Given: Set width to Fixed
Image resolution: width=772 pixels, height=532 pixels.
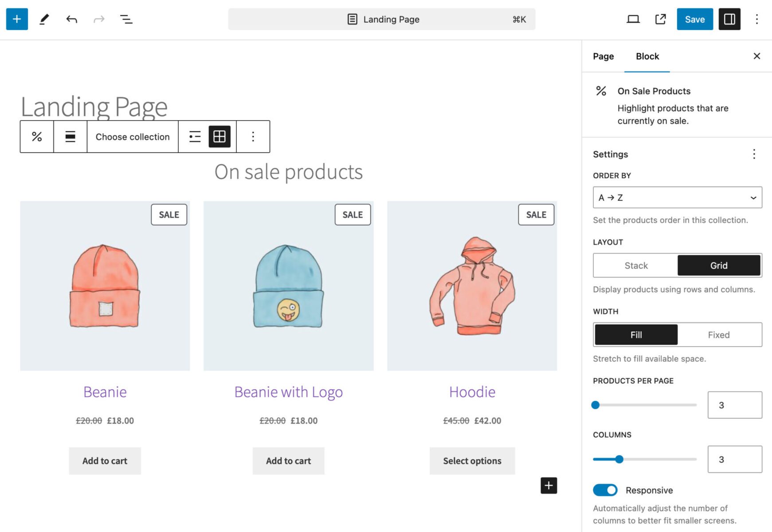Looking at the screenshot, I should coord(719,335).
